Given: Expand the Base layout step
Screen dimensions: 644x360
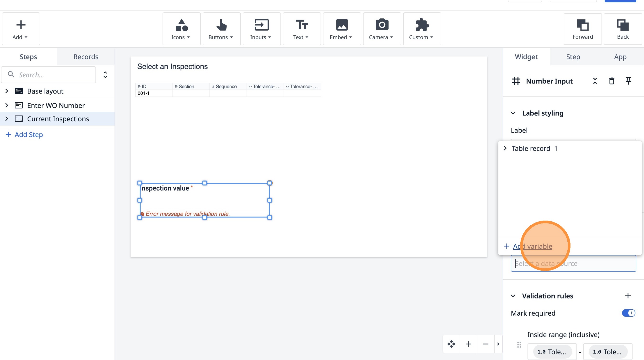Looking at the screenshot, I should click(7, 91).
